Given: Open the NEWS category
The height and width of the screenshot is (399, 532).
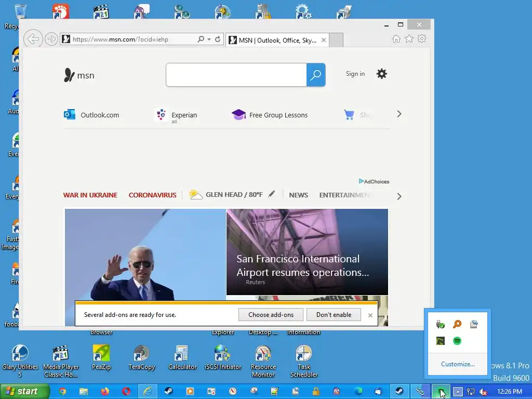Looking at the screenshot, I should tap(299, 195).
